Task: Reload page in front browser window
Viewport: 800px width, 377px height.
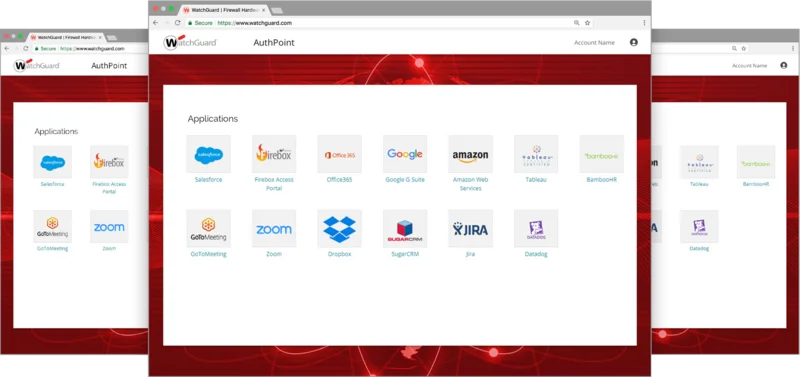Action: (178, 23)
